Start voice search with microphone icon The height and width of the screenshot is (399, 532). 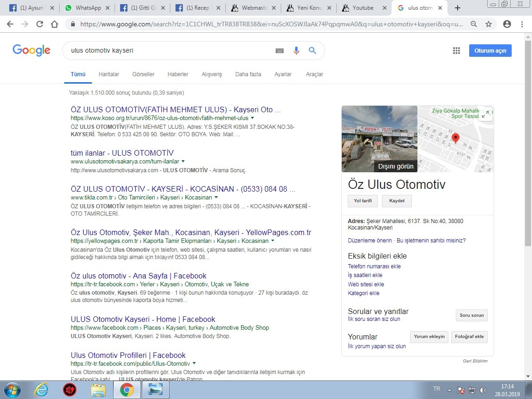coord(296,50)
